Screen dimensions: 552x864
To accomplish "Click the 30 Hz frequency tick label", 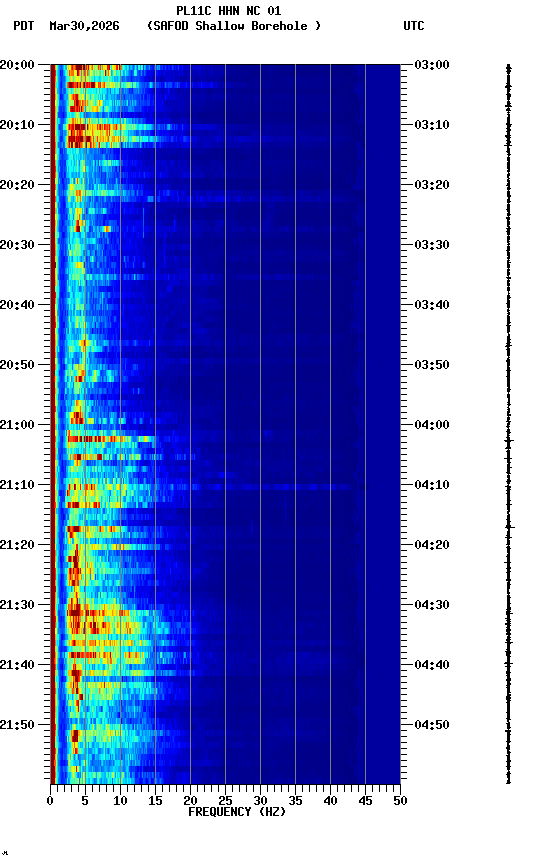I will click(x=260, y=801).
